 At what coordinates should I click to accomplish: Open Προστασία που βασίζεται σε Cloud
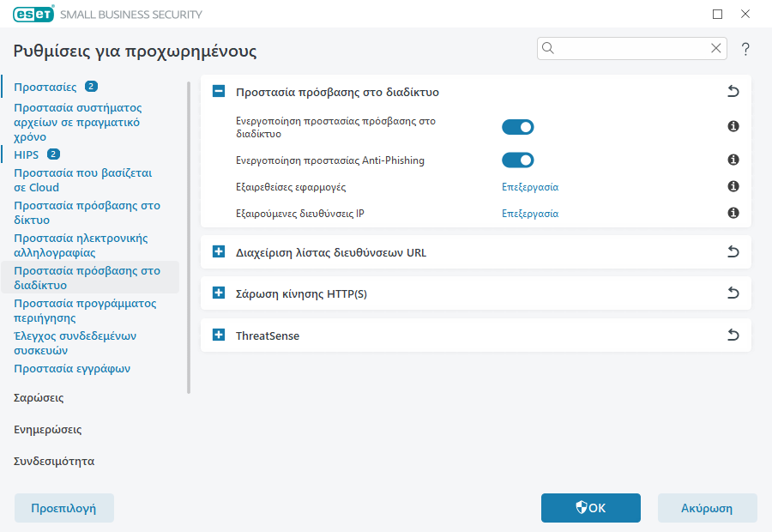(82, 180)
